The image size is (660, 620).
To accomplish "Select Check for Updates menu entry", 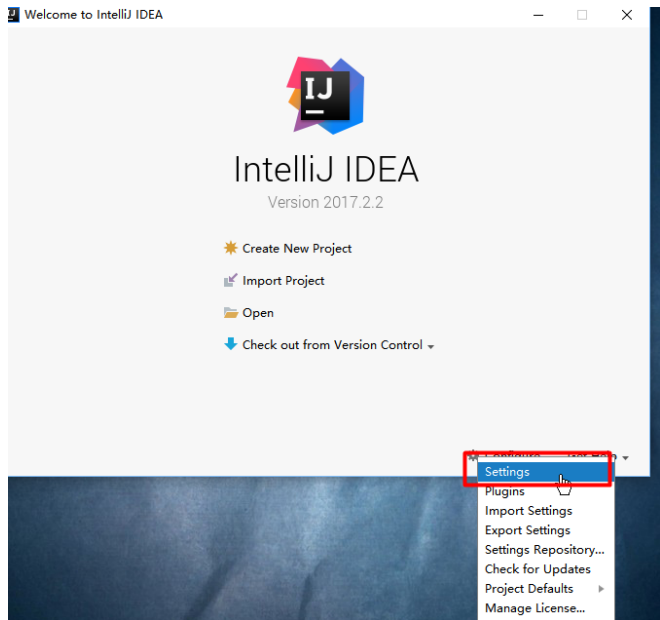I will pyautogui.click(x=546, y=569).
